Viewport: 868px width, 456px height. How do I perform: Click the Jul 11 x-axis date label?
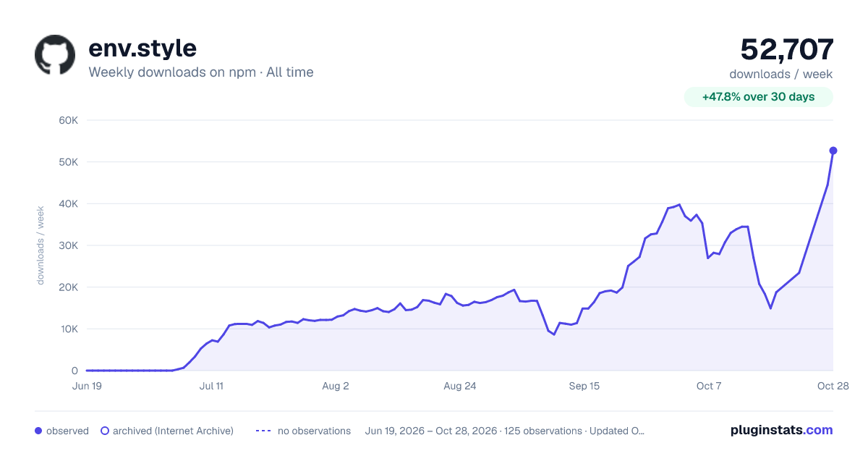click(211, 386)
